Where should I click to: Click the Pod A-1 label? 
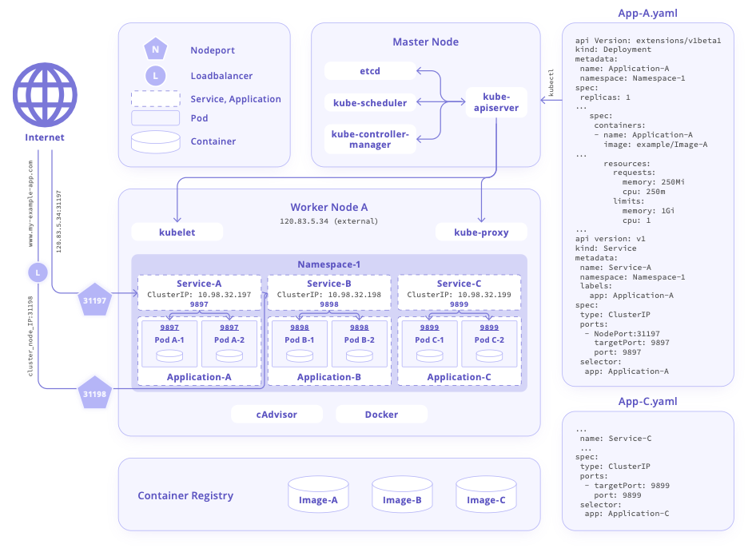tap(169, 340)
